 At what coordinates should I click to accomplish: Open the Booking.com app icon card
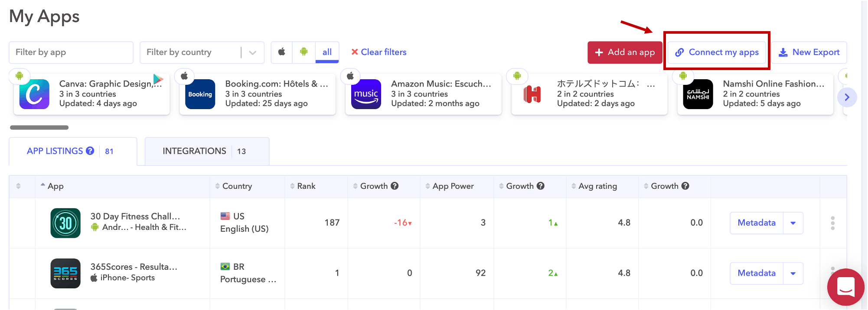point(200,94)
